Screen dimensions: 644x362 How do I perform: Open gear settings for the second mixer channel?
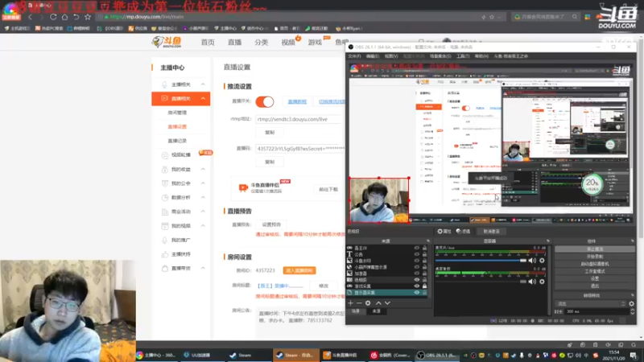[x=542, y=281]
